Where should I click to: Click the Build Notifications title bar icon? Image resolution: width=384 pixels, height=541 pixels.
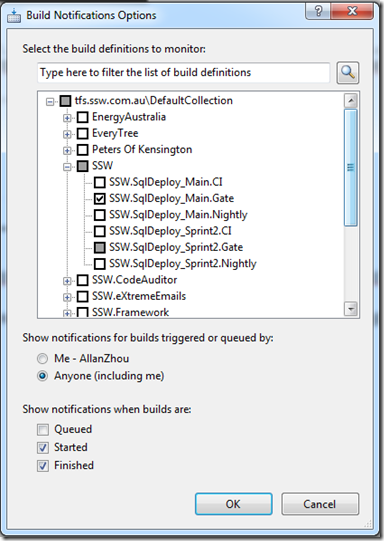coord(14,16)
